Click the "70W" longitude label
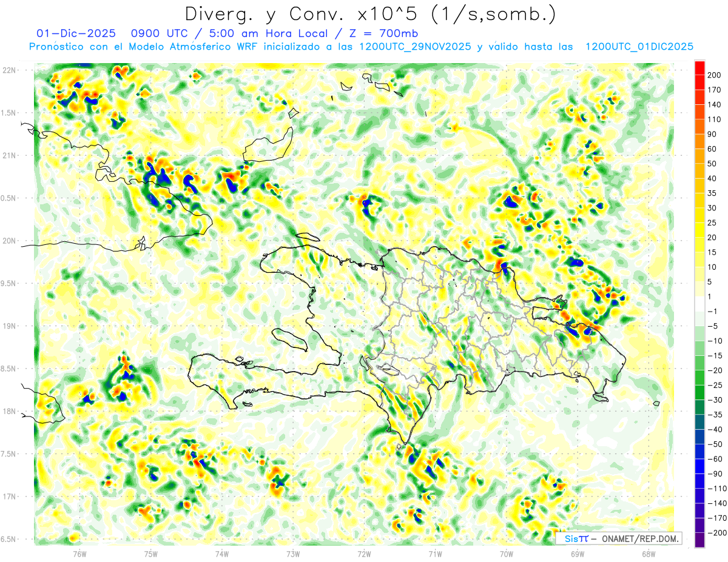Image resolution: width=728 pixels, height=562 pixels. tap(506, 554)
